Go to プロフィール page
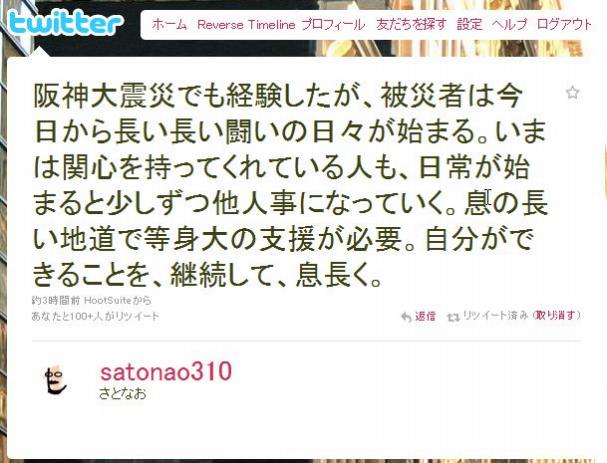Image resolution: width=607 pixels, height=463 pixels. 333,25
